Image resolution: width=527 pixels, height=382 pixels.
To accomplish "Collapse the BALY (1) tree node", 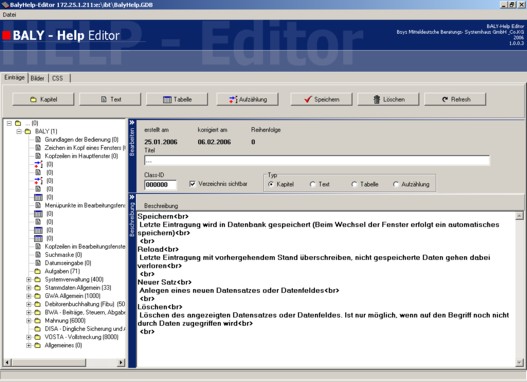I will (19, 131).
